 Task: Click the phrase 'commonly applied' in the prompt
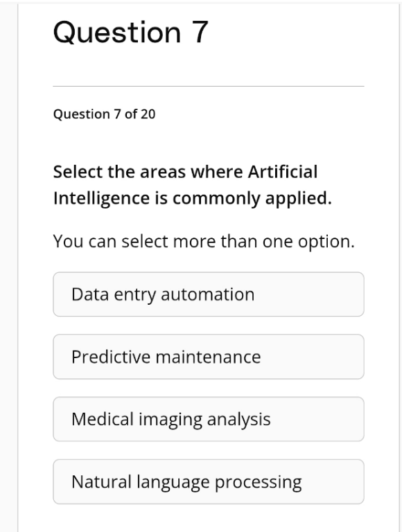(252, 198)
